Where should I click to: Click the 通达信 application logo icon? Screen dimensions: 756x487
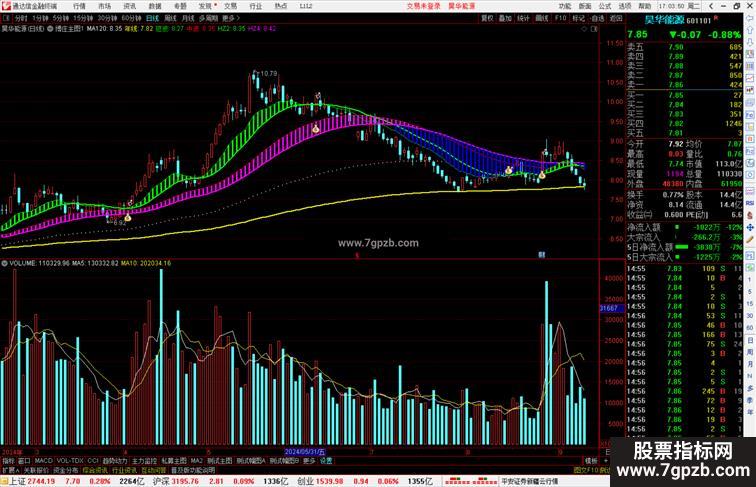6,6
